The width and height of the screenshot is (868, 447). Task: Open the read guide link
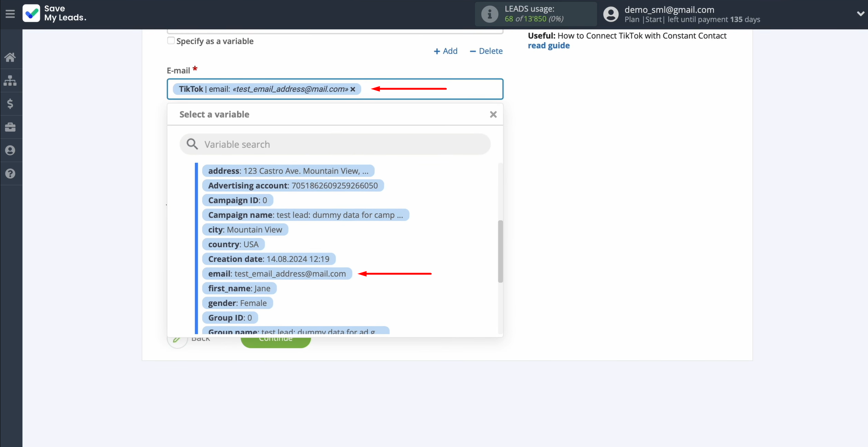548,45
